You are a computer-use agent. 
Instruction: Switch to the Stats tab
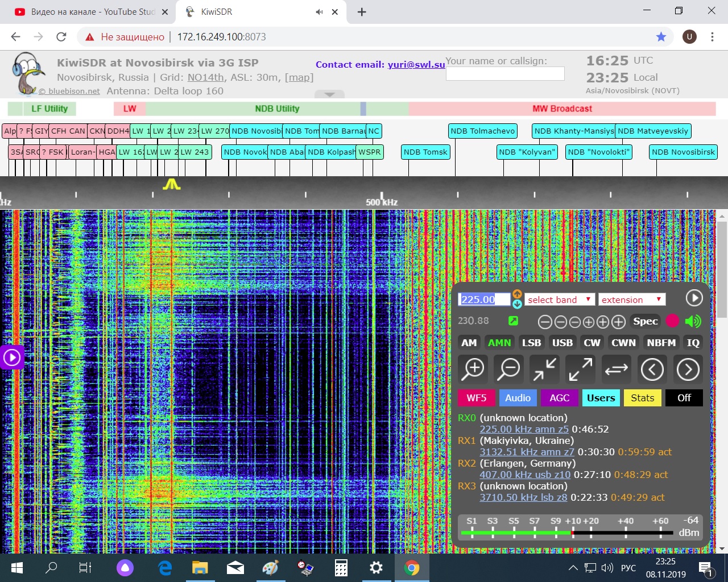(642, 398)
